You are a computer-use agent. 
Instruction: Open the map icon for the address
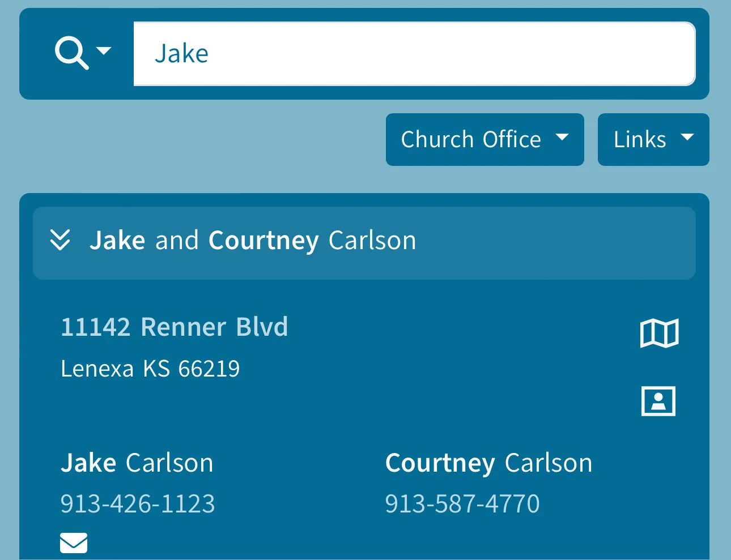click(x=659, y=333)
